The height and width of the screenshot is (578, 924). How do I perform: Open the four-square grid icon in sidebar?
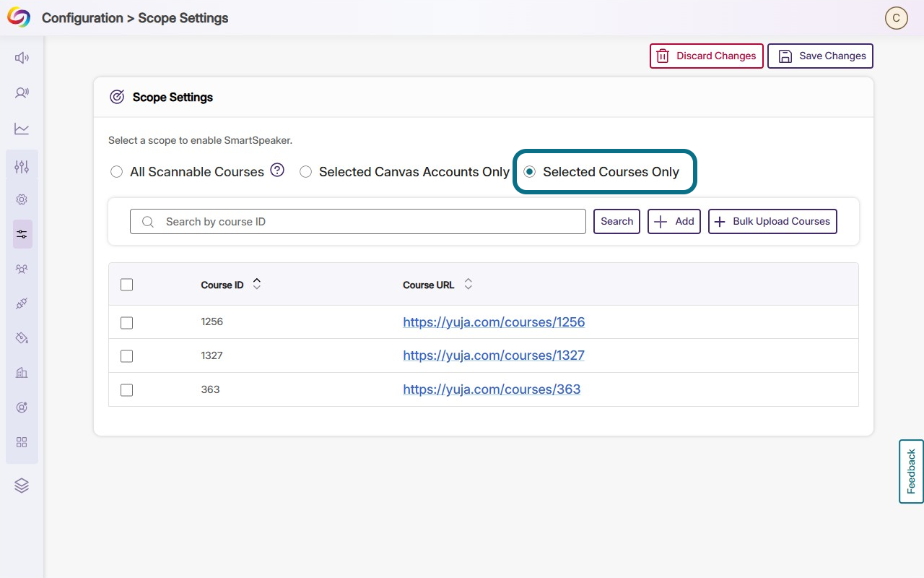pyautogui.click(x=22, y=442)
